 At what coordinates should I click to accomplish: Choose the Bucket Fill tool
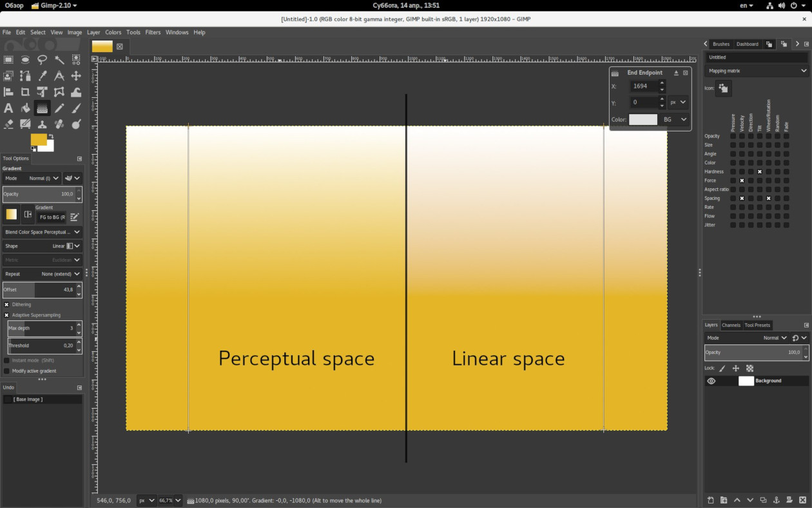[25, 108]
